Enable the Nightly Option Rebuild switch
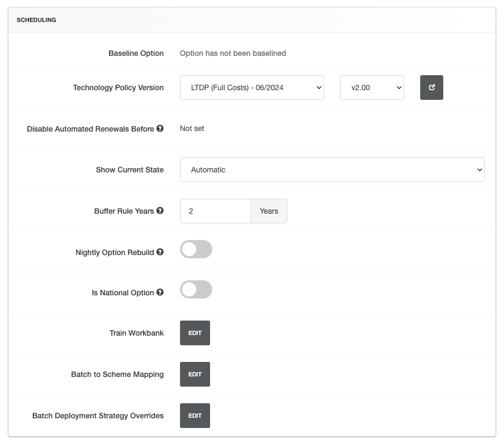This screenshot has height=443, width=504. click(196, 249)
